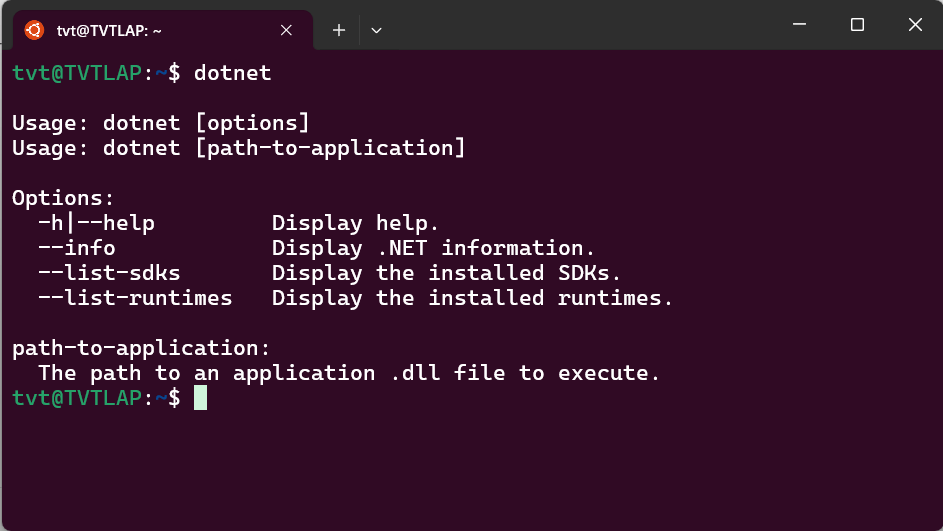Select the tvt@TVTLAP: ~ tab
The image size is (943, 531).
pyautogui.click(x=162, y=30)
